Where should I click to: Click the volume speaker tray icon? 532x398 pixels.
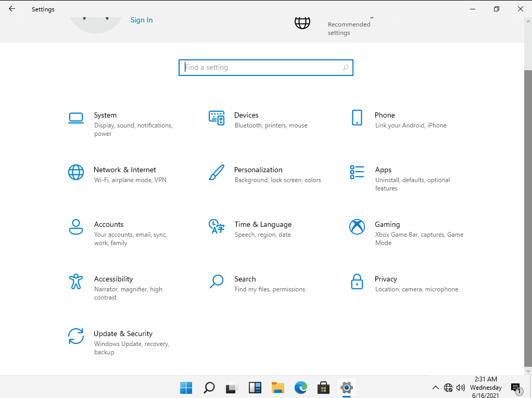pyautogui.click(x=460, y=388)
